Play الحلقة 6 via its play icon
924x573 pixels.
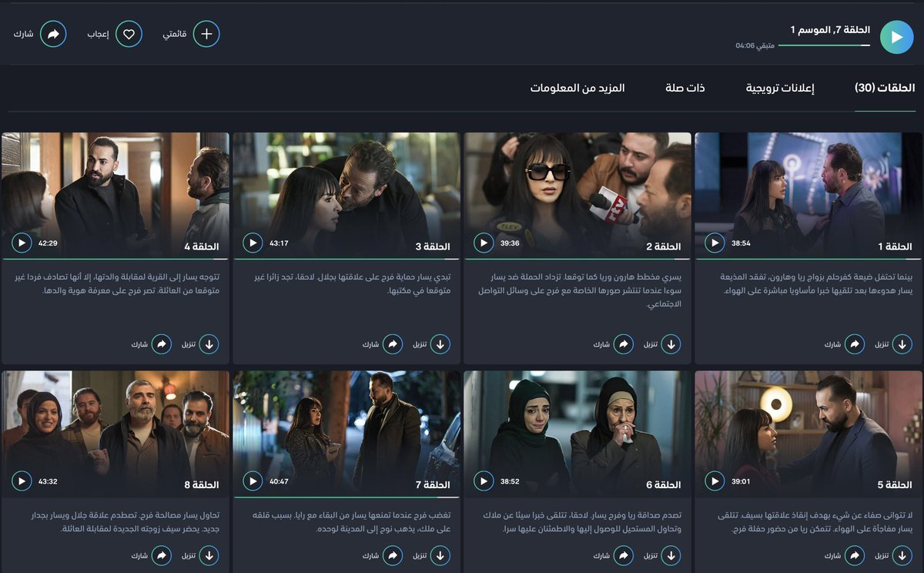pyautogui.click(x=484, y=481)
